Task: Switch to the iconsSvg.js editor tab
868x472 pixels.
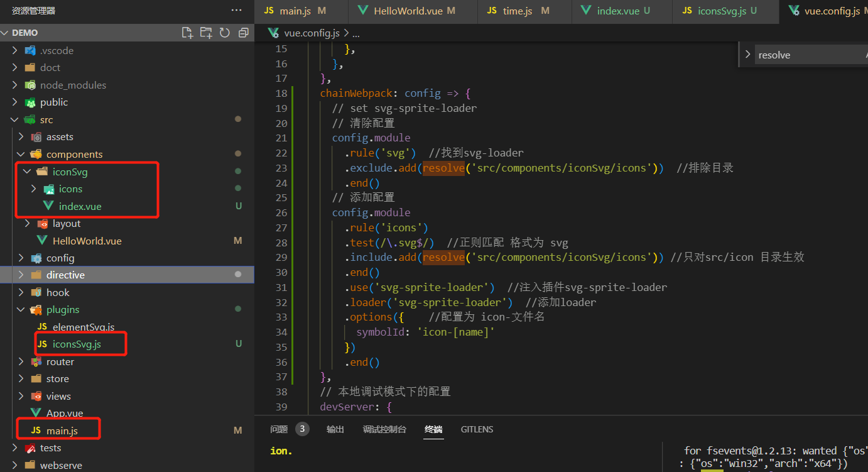Action: point(725,11)
